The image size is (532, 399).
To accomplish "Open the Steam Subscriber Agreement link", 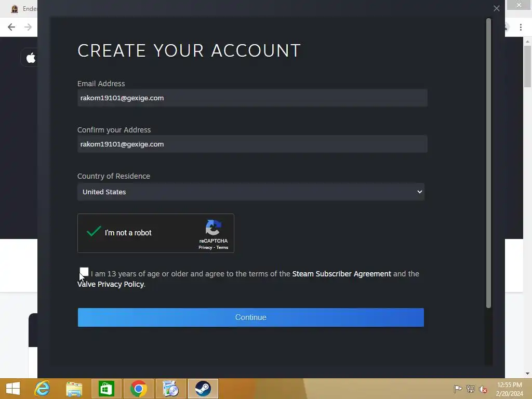I will [x=341, y=274].
